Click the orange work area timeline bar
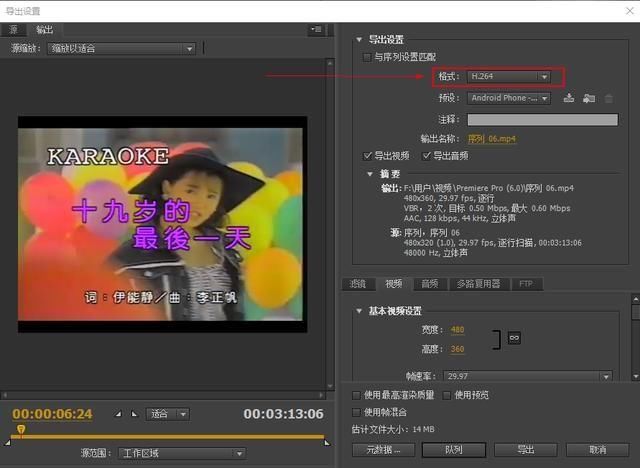This screenshot has height=468, width=640. [x=167, y=437]
